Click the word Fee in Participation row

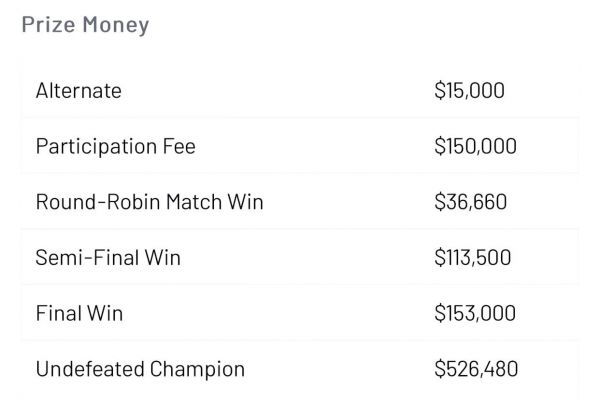[179, 146]
